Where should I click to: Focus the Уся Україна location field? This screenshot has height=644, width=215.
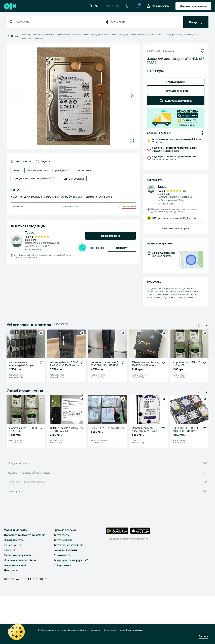coord(143,22)
